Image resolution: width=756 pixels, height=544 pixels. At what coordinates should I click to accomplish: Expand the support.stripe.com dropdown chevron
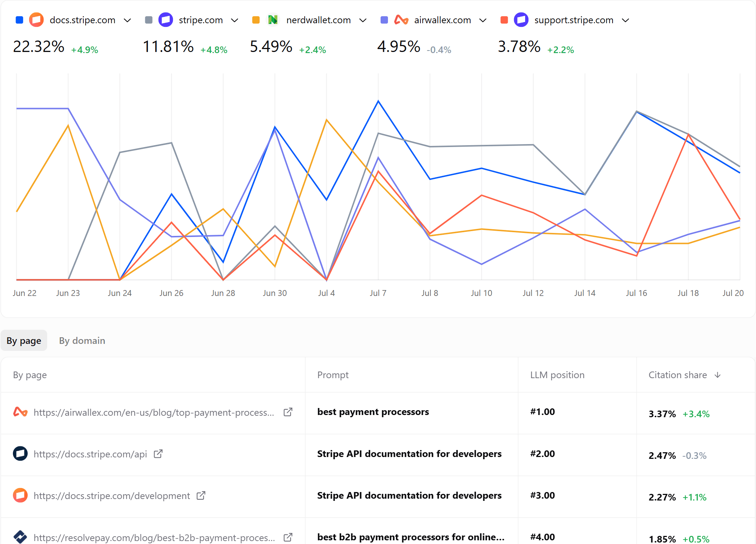[625, 20]
